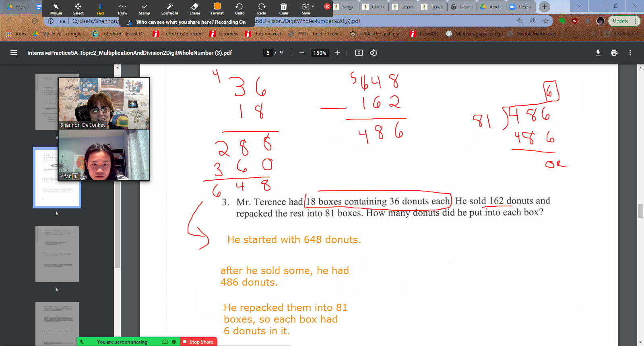Download the PDF file

[x=598, y=53]
